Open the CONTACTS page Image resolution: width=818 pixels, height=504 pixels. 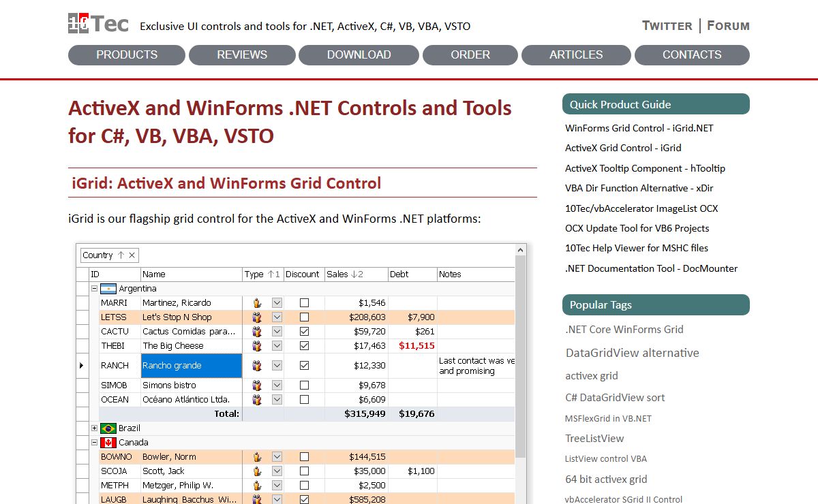click(692, 55)
